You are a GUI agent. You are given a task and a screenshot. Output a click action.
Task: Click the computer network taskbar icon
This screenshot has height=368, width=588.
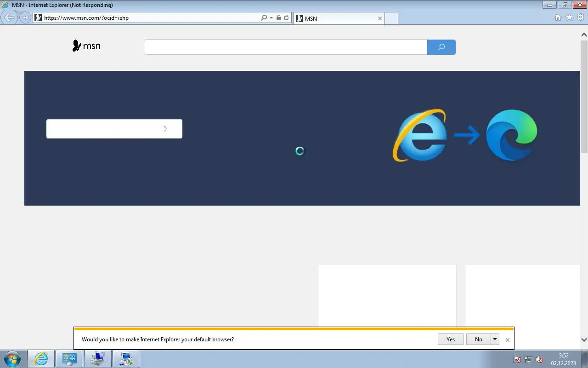(x=97, y=359)
